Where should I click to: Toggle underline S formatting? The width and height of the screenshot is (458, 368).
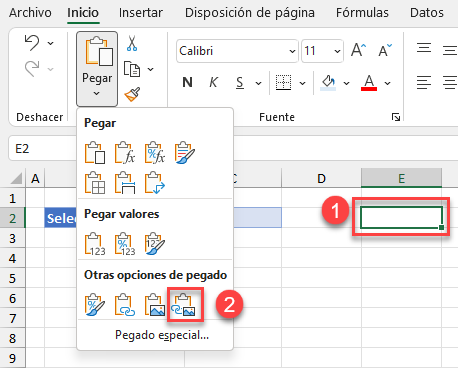[x=239, y=82]
